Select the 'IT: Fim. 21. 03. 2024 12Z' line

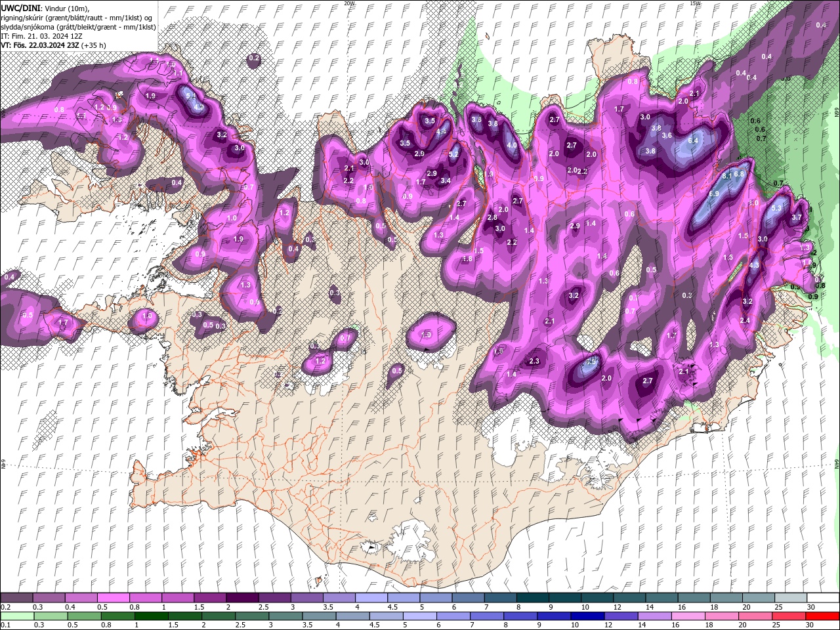[42, 35]
